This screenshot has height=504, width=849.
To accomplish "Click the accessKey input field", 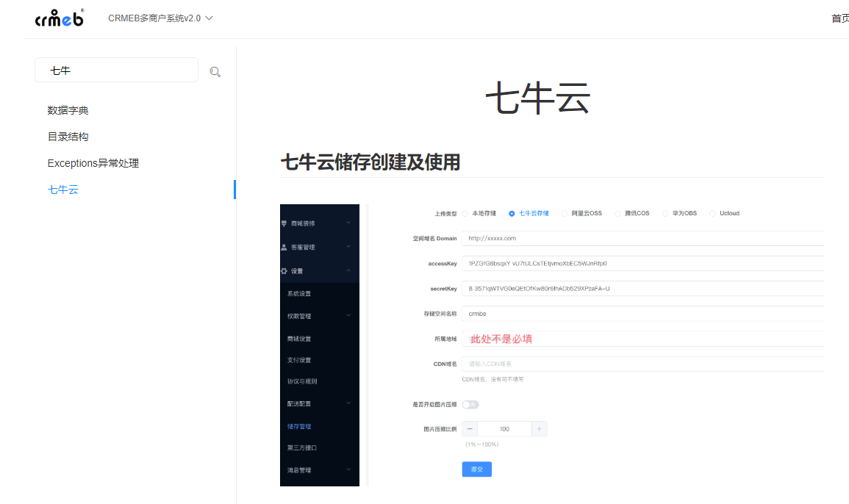I will pyautogui.click(x=642, y=264).
